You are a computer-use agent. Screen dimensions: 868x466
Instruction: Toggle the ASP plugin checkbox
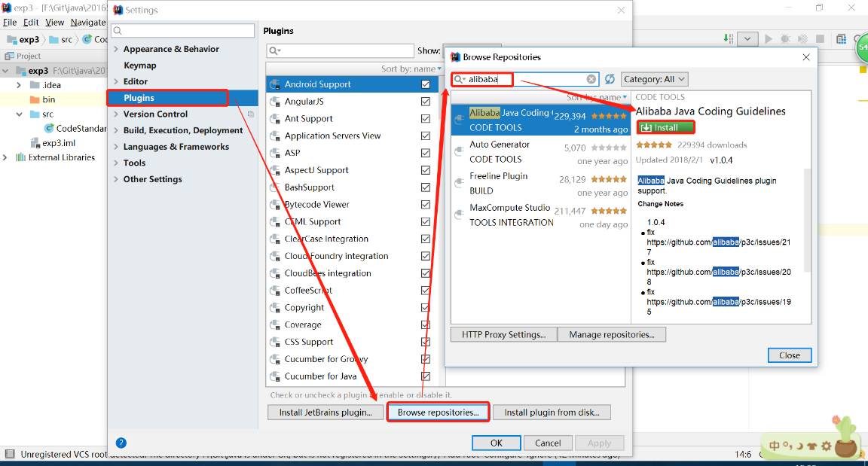click(425, 153)
